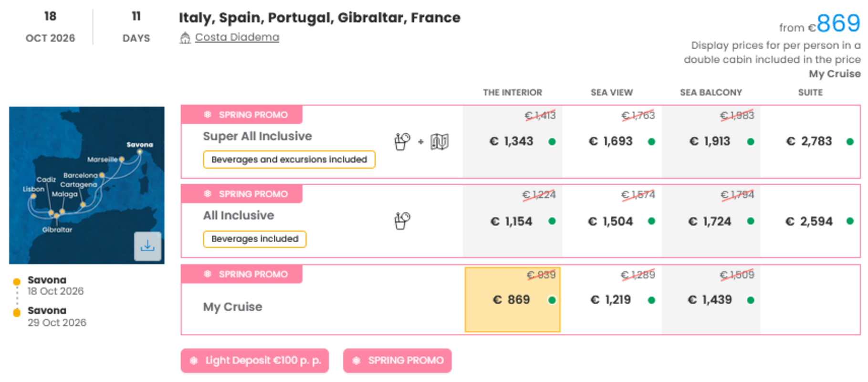Click the Sea Balcony column header

711,93
